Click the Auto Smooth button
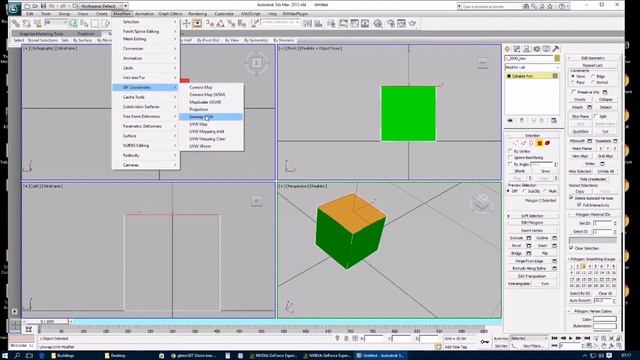Viewport: 640px width, 360px height. pyautogui.click(x=580, y=301)
